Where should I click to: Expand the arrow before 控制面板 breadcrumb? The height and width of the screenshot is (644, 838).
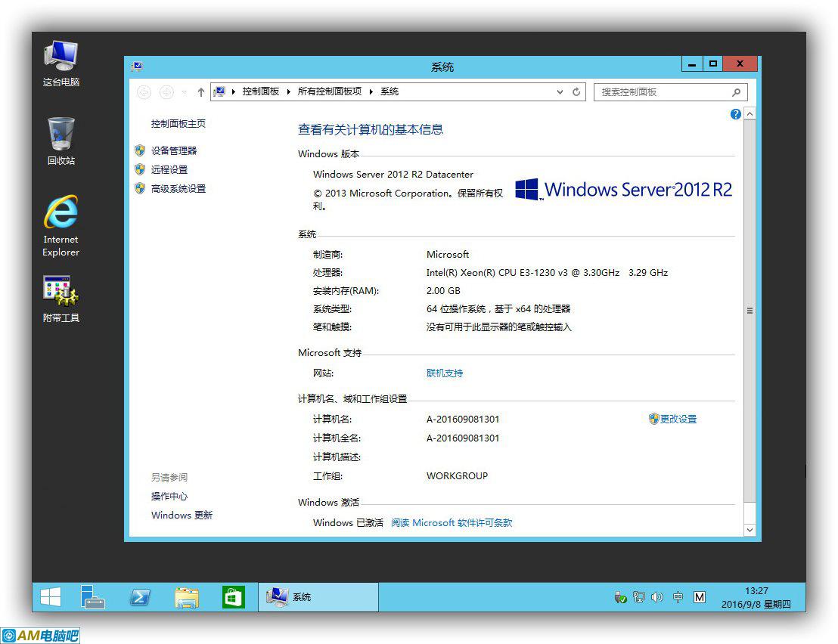[234, 92]
